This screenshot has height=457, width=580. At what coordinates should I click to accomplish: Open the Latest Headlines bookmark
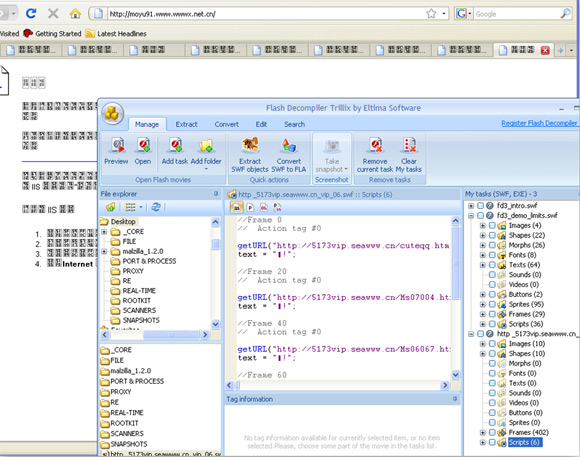pyautogui.click(x=116, y=34)
